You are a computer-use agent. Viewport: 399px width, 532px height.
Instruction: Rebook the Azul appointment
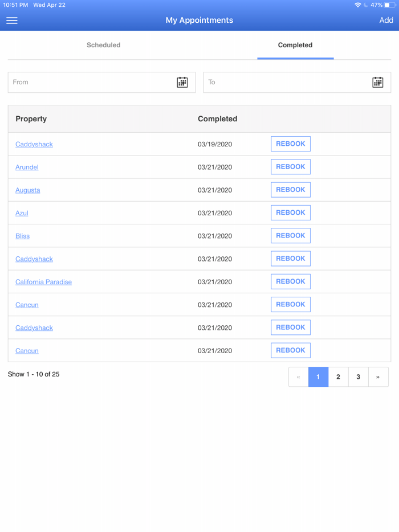[291, 212]
